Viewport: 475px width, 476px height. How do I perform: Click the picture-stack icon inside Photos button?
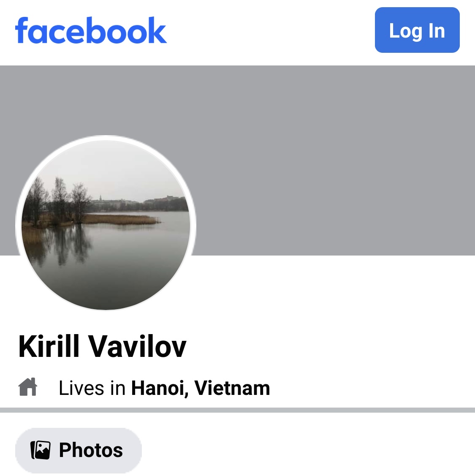pos(41,450)
